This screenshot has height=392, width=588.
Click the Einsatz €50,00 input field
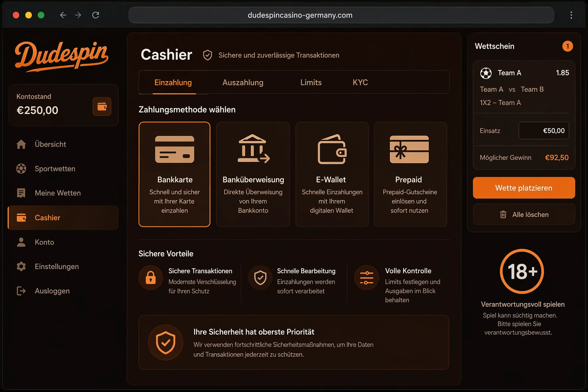(544, 131)
